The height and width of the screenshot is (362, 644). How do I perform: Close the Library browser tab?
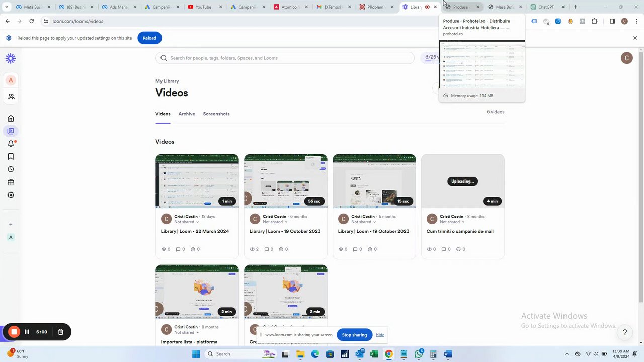click(x=435, y=7)
